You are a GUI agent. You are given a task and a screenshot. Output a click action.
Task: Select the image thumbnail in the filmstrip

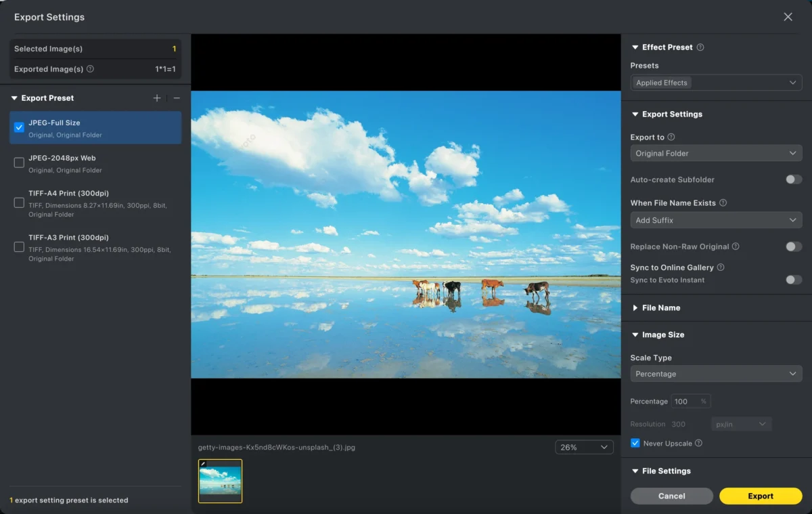[x=220, y=481]
